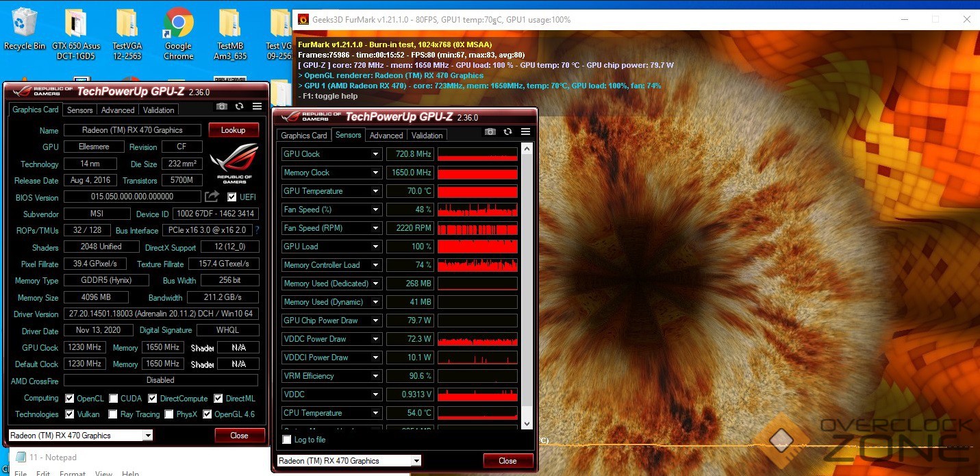Expand Fan Speed (%) sensor dropdown
The width and height of the screenshot is (980, 476).
click(x=375, y=210)
